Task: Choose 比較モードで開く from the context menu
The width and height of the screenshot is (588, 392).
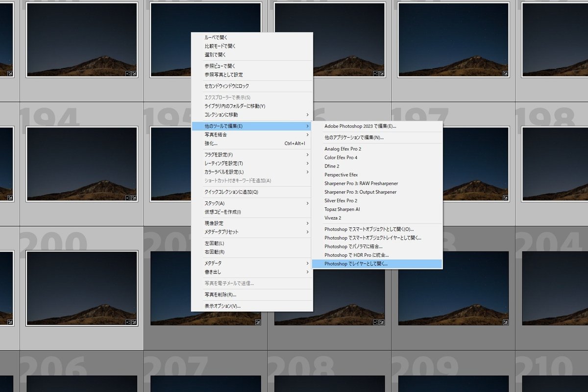Action: (x=252, y=46)
